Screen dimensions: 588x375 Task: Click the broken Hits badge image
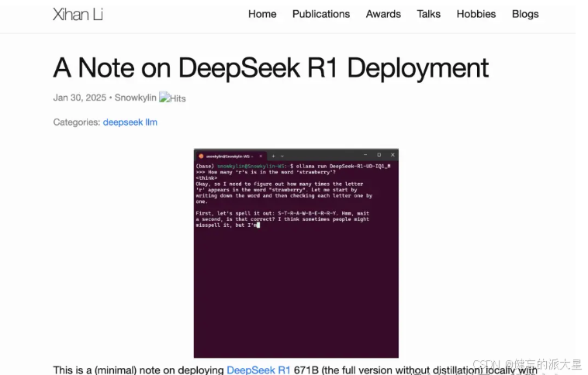pos(172,98)
